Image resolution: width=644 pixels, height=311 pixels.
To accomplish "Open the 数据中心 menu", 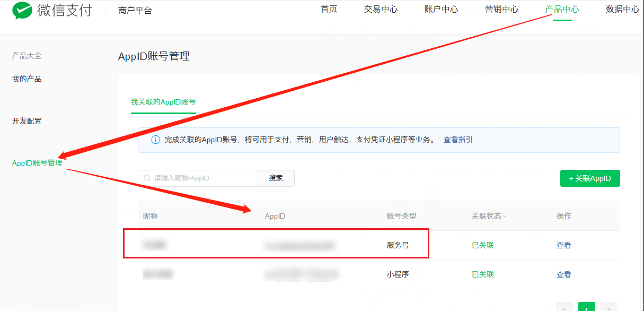I will point(623,10).
